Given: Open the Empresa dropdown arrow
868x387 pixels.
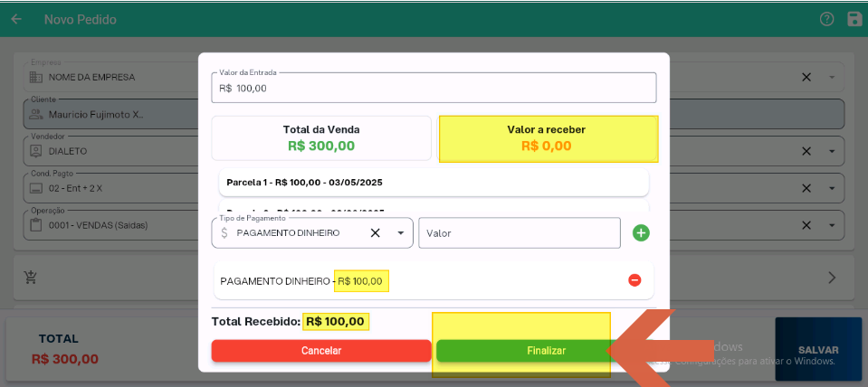Looking at the screenshot, I should (832, 78).
